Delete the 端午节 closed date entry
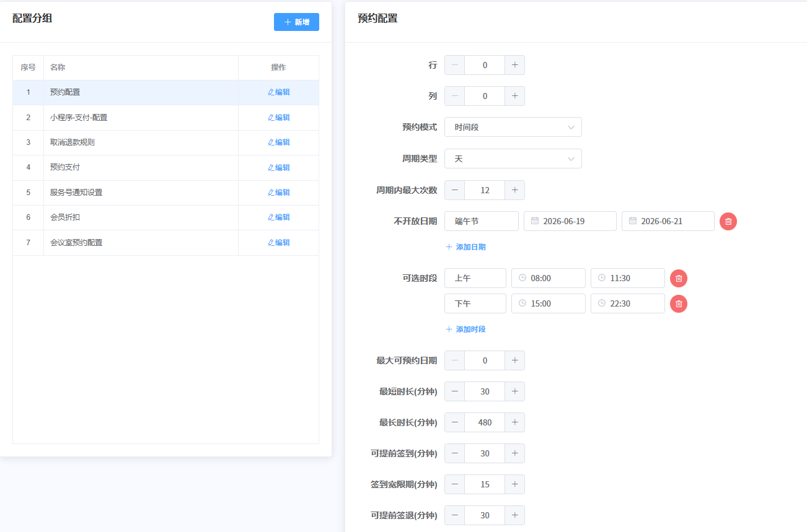The height and width of the screenshot is (532, 807). tap(728, 221)
